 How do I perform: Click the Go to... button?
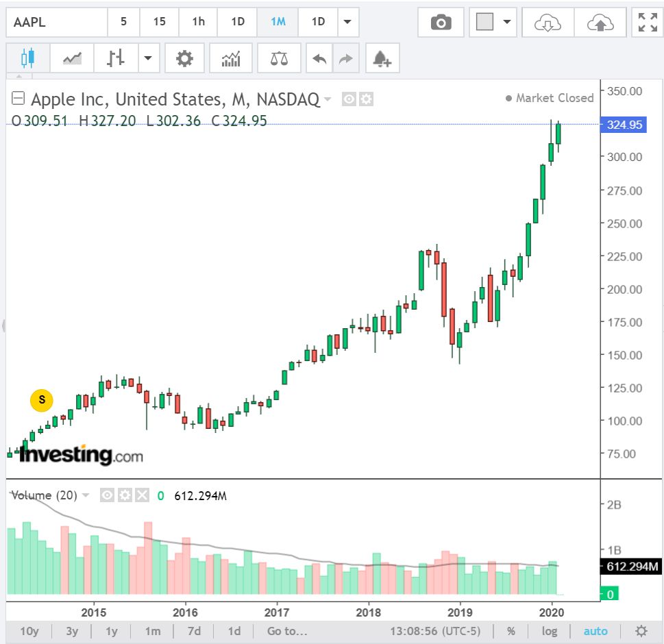[x=287, y=631]
